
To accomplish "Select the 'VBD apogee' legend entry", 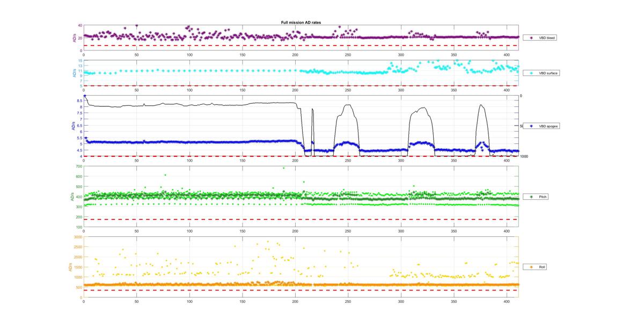I will tap(542, 126).
